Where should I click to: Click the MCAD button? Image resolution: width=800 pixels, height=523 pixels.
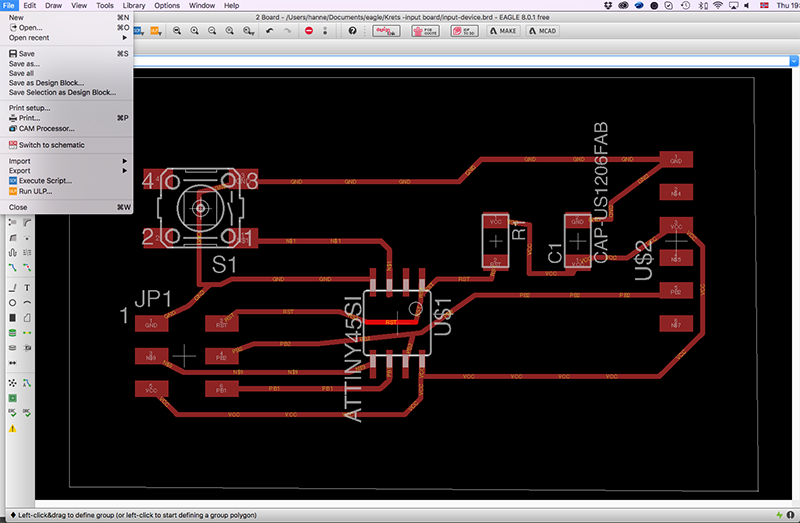(x=542, y=31)
